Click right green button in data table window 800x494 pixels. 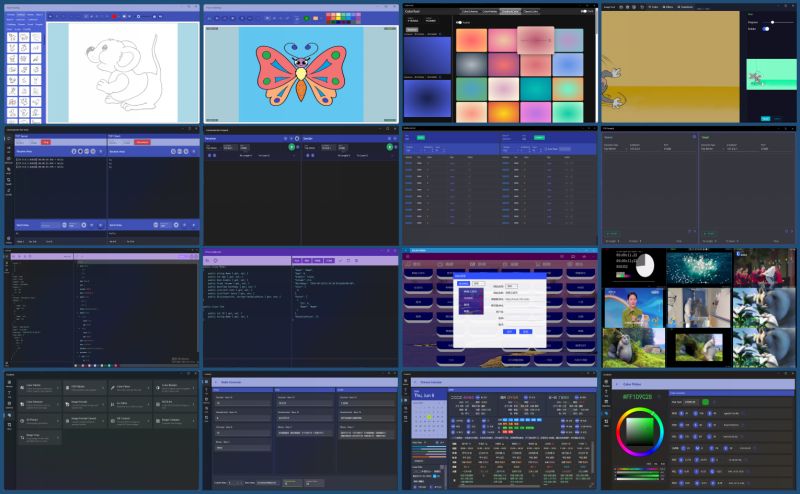click(539, 138)
